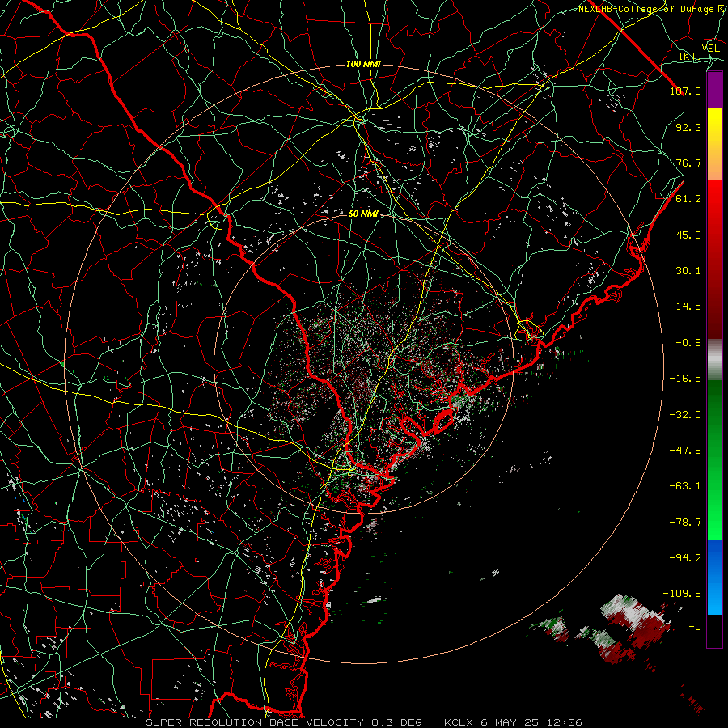Pick the blue color bar segment
Screen dimensions: 728x728
(714, 577)
